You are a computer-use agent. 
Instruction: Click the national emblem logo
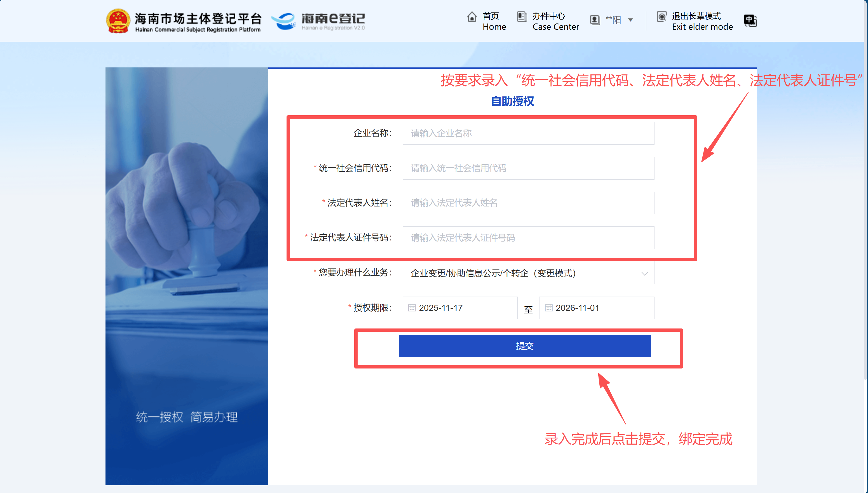point(118,21)
